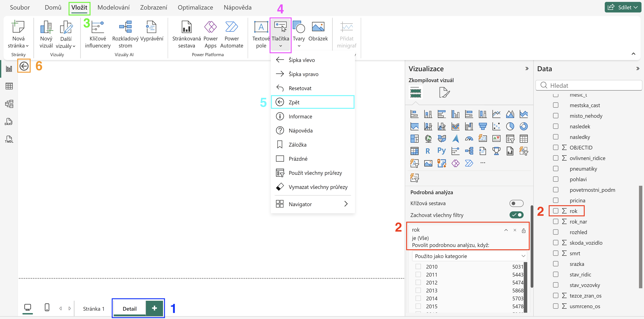The image size is (644, 319).
Task: Open the TMDL view in sidebar
Action: (9, 139)
